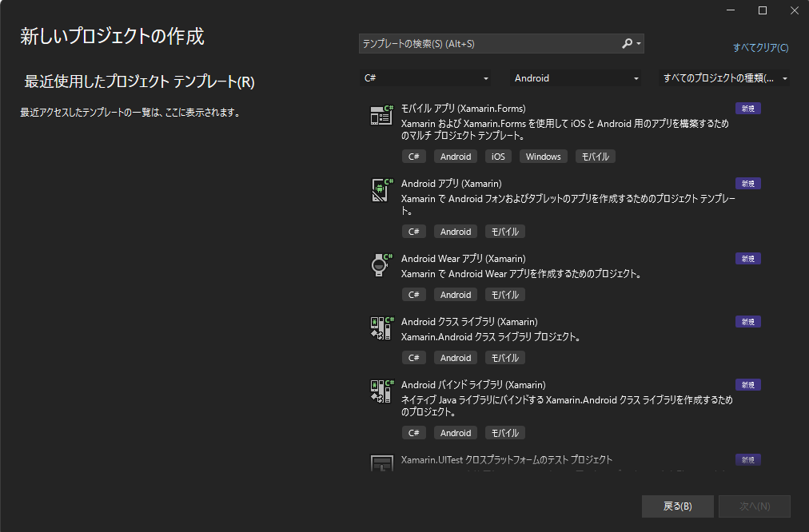Click 新規 badge on モバイル アプリ (Xamarin.Forms)

tap(748, 109)
